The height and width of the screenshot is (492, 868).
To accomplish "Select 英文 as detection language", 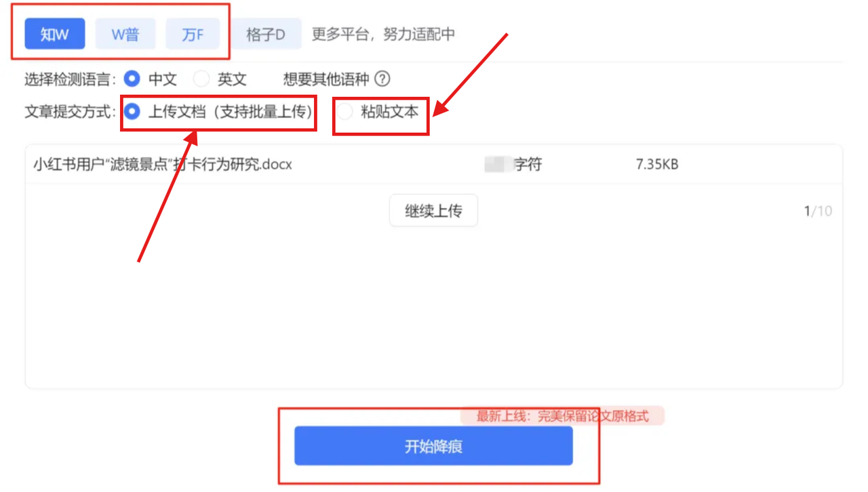I will click(220, 79).
